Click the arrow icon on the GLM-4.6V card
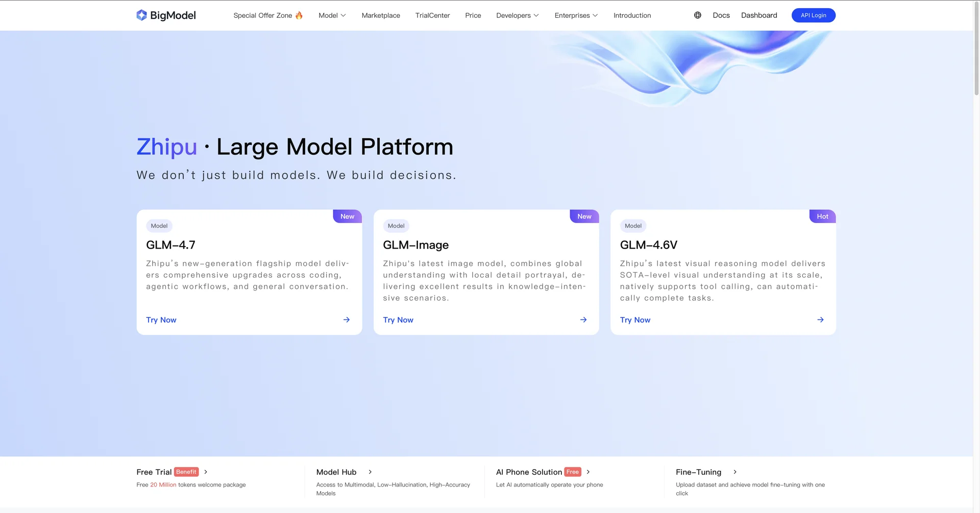Viewport: 980px width, 513px height. click(x=820, y=320)
